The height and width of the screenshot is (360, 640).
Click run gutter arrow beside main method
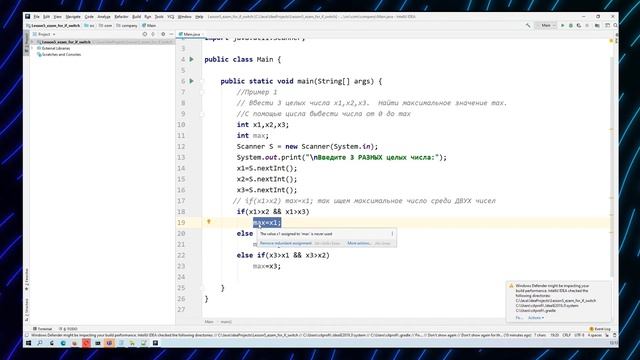tap(191, 81)
